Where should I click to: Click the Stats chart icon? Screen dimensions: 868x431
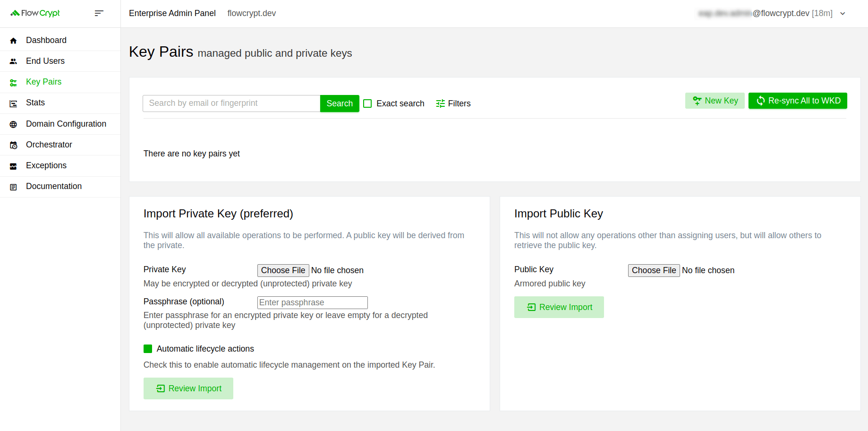click(13, 103)
